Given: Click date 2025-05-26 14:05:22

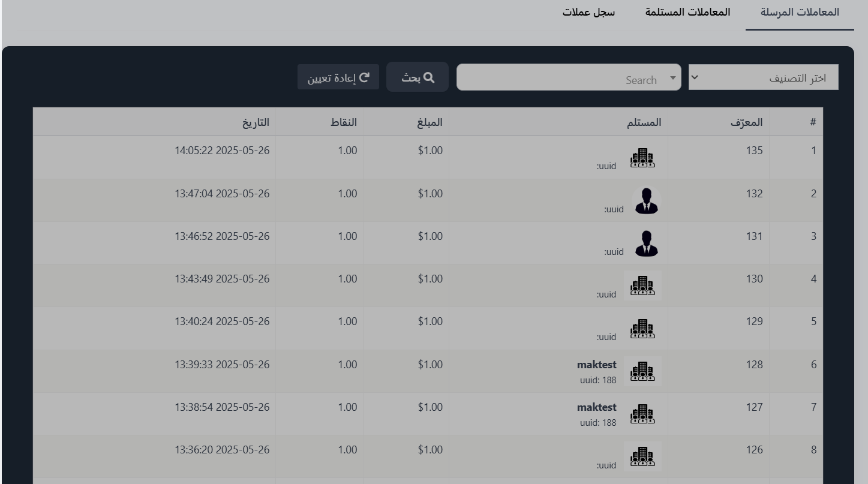Looking at the screenshot, I should click(x=223, y=151).
